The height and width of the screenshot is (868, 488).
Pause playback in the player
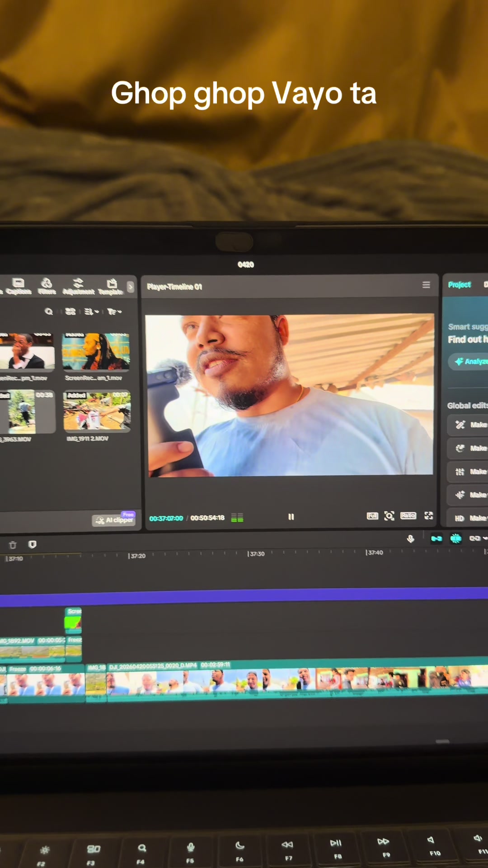pos(291,517)
